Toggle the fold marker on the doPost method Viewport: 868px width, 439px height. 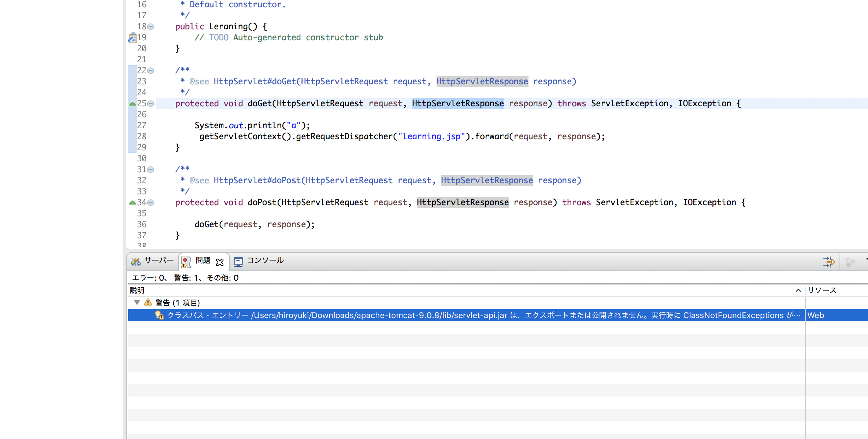[x=151, y=203]
